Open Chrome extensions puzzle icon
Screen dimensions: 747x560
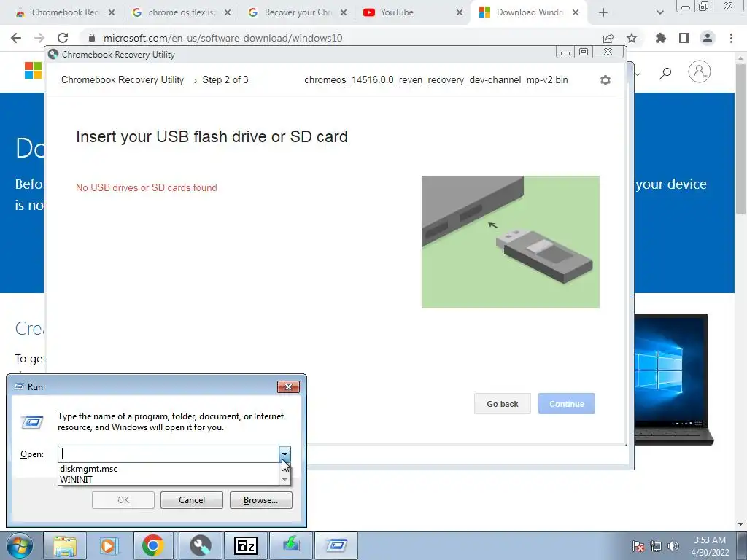(x=661, y=38)
